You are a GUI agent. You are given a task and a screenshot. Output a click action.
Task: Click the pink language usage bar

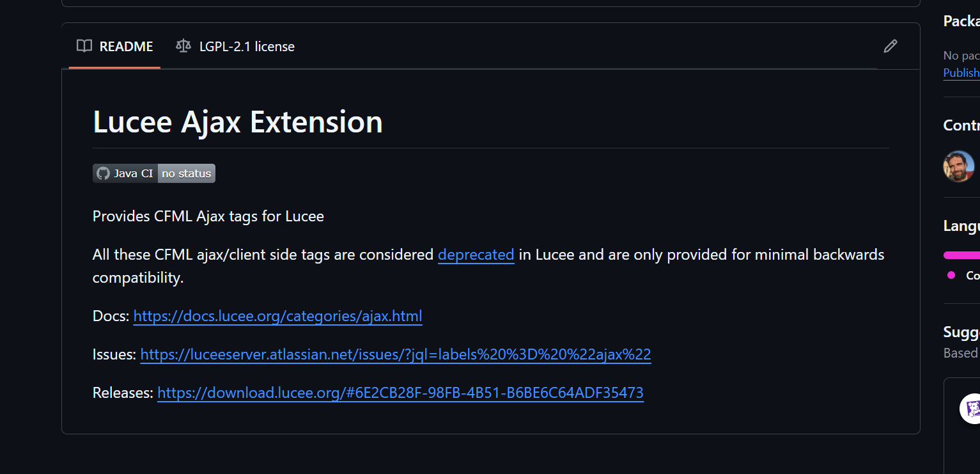pyautogui.click(x=961, y=255)
